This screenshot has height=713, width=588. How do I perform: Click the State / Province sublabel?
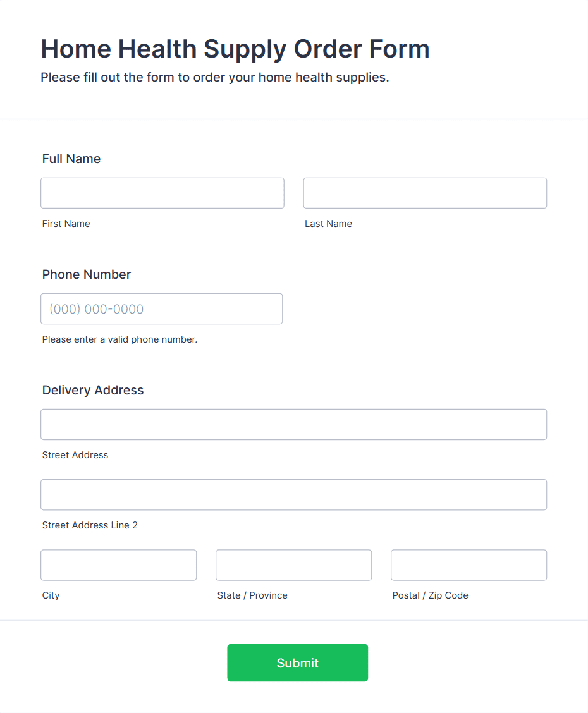(x=252, y=595)
